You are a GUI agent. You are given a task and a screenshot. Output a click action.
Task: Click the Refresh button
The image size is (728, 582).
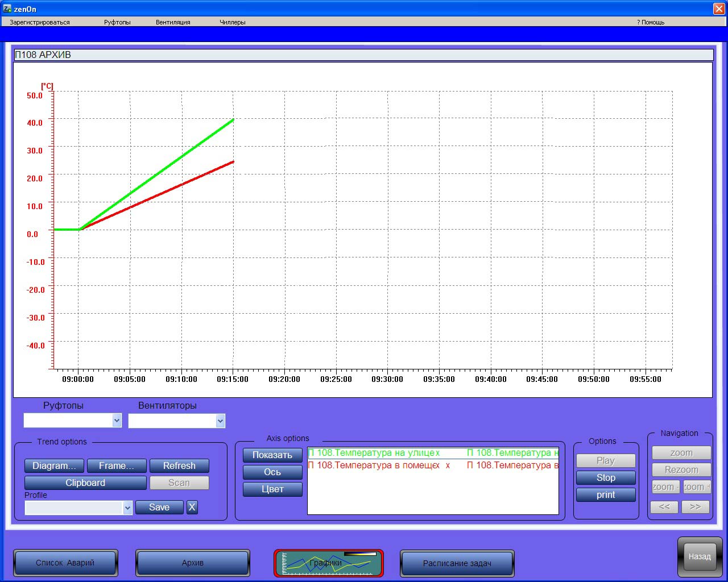coord(179,465)
